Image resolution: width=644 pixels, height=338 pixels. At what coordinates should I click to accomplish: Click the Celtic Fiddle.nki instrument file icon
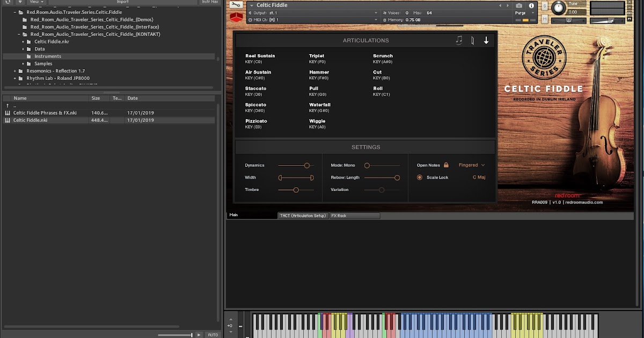pos(8,120)
